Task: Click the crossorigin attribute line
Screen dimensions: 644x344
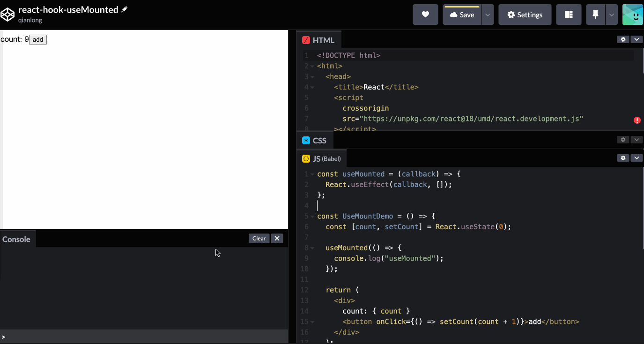Action: (x=366, y=108)
